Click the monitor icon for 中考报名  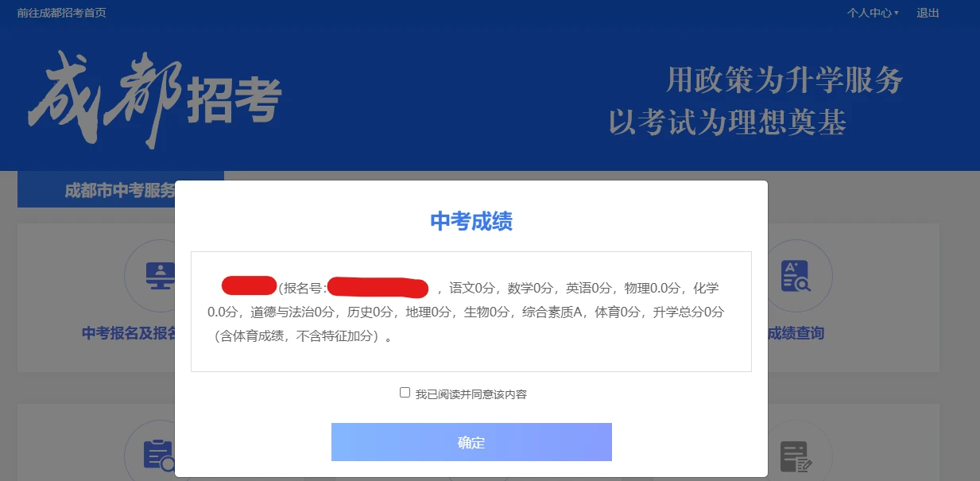[x=160, y=275]
